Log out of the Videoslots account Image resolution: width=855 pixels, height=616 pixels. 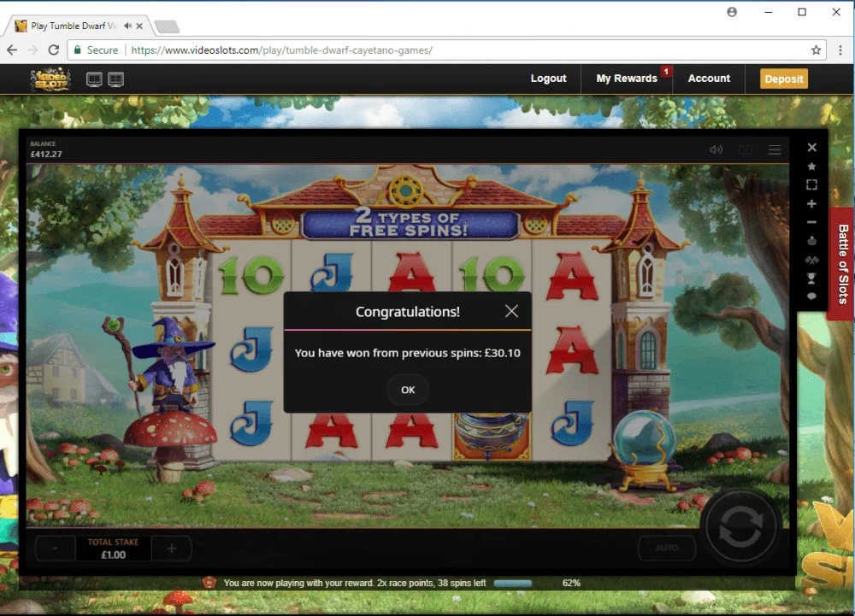tap(549, 79)
